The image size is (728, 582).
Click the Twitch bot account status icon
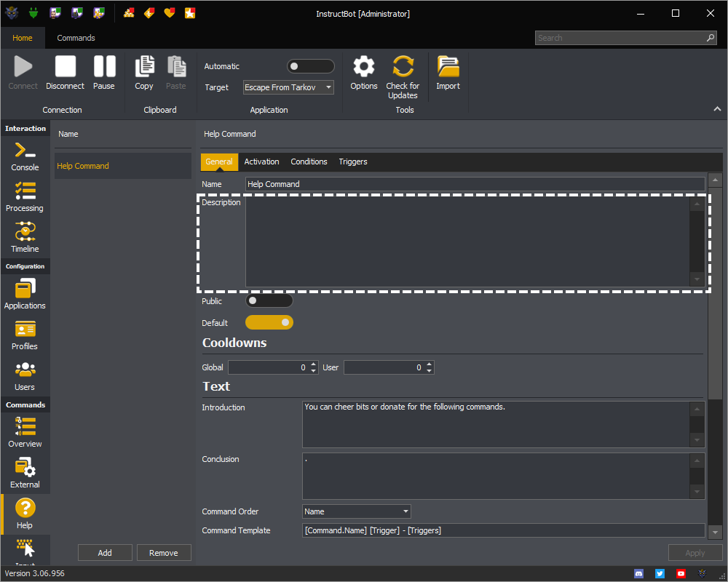[x=77, y=13]
